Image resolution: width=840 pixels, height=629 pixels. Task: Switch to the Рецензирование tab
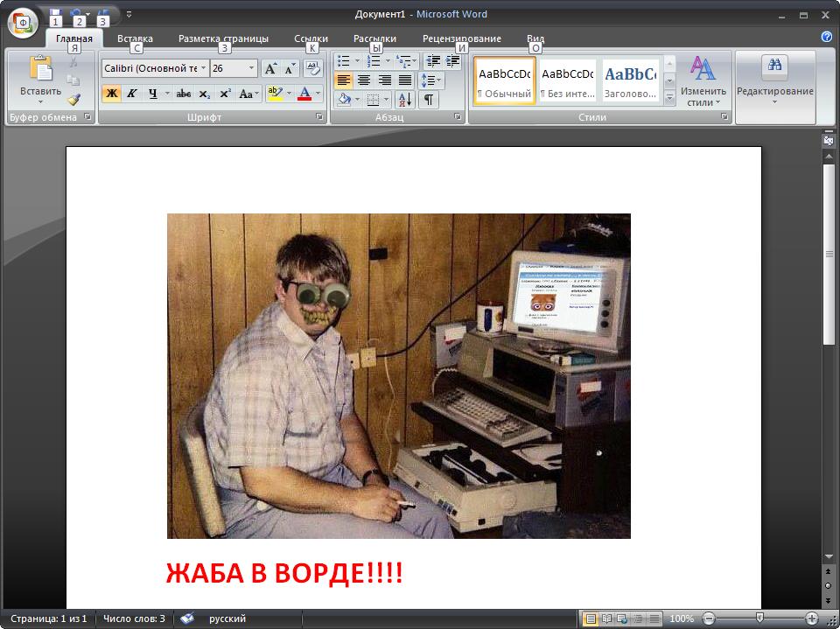pos(462,38)
